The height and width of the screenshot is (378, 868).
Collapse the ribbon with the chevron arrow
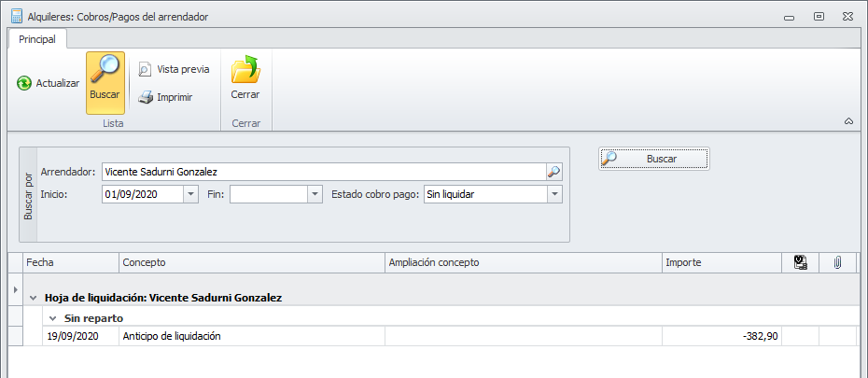pos(848,121)
